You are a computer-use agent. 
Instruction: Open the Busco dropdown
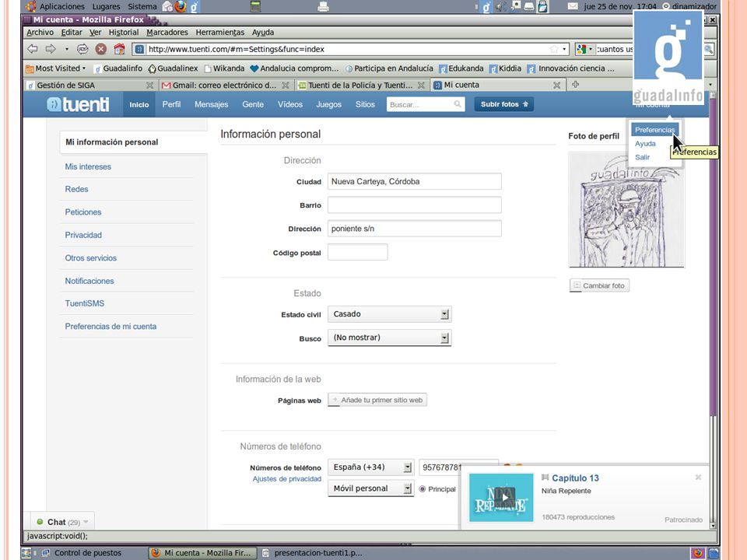pos(389,338)
